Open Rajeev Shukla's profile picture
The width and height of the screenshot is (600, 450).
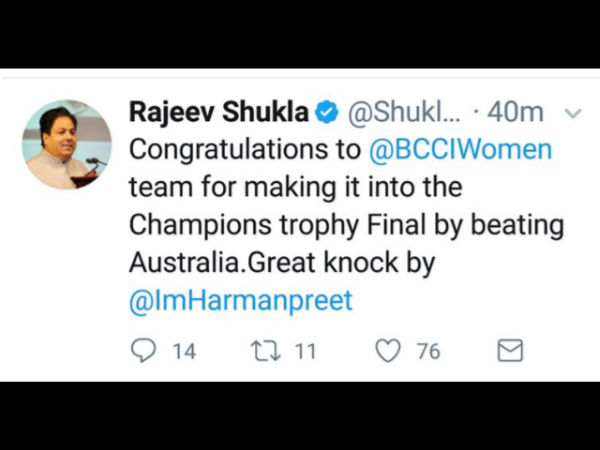point(67,144)
